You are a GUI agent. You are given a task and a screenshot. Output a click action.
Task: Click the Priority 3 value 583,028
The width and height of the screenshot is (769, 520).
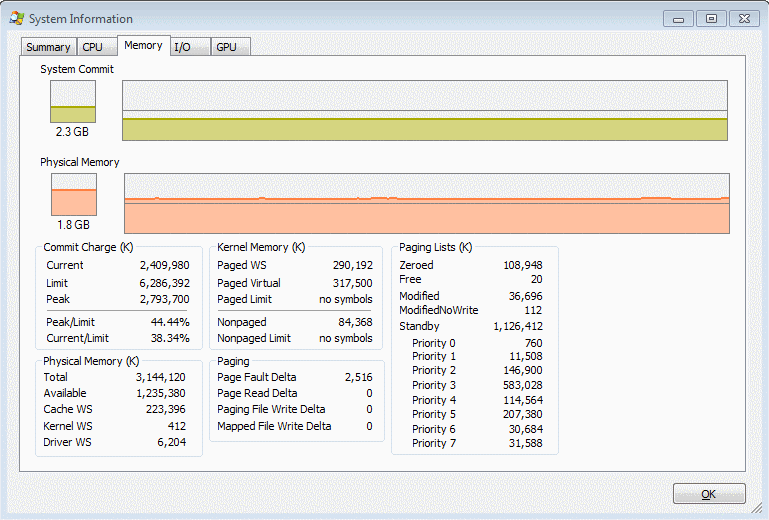click(x=523, y=385)
